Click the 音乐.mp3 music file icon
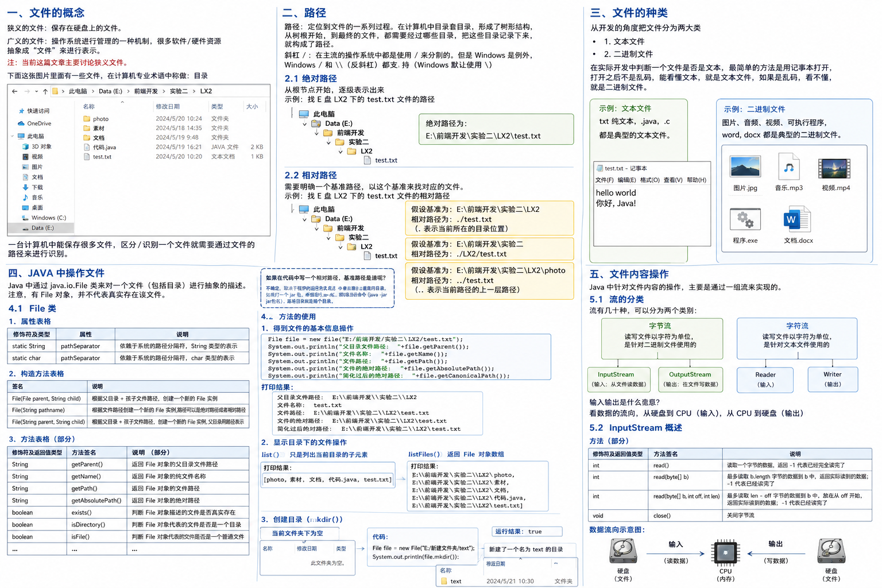Viewport: 882px width, 588px height. pyautogui.click(x=789, y=167)
